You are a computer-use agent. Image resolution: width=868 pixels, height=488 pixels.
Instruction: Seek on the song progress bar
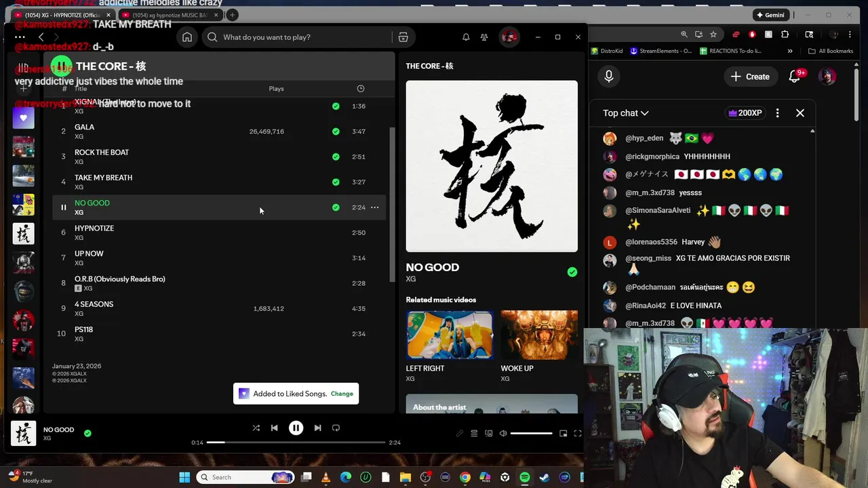click(296, 443)
